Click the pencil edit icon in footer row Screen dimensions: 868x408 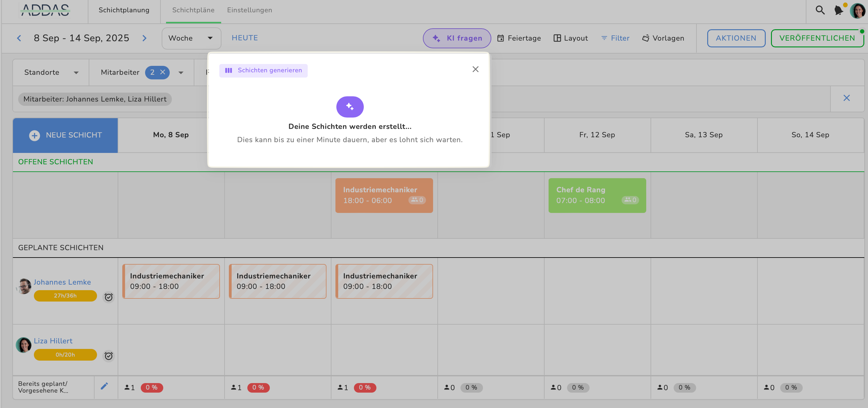[104, 386]
